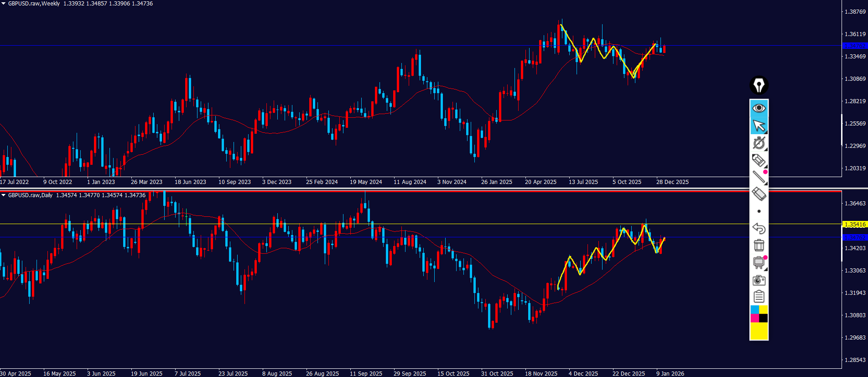The image size is (868, 377).
Task: Click the large current yellow color box
Action: coord(759,331)
